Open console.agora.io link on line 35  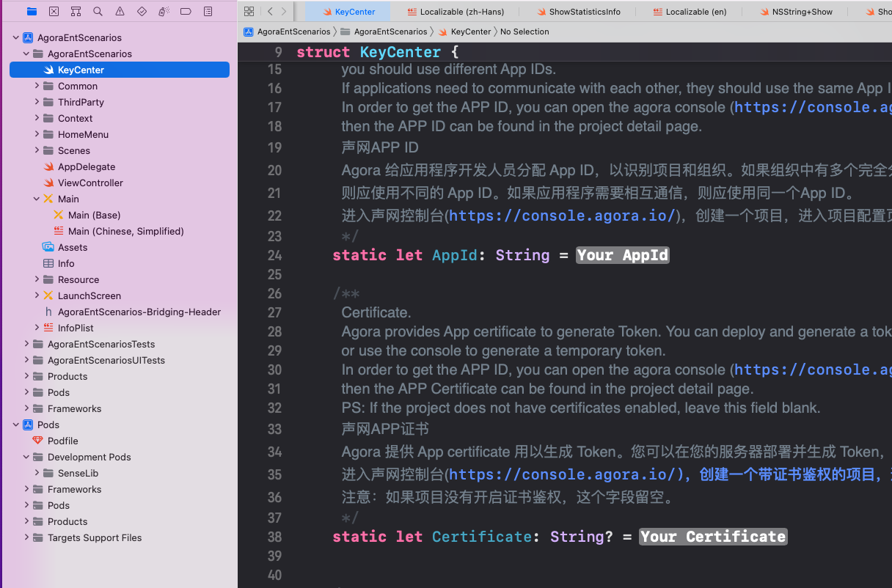coord(562,474)
